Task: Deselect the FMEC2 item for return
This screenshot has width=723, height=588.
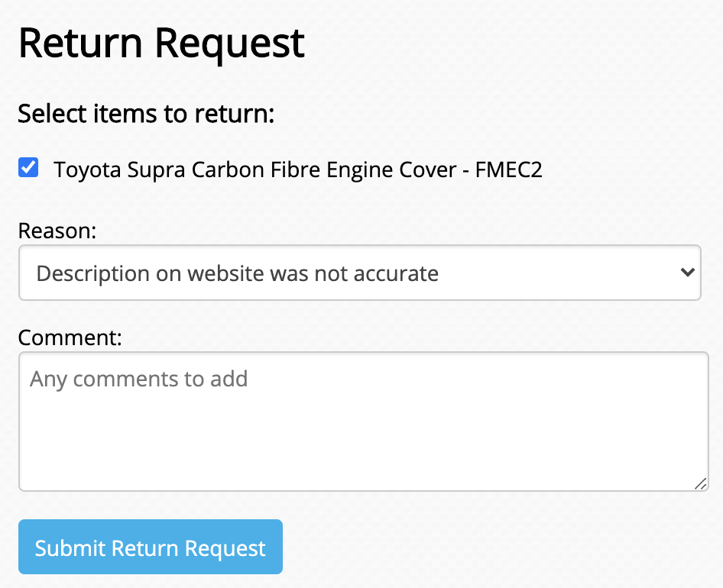Action: 28,168
